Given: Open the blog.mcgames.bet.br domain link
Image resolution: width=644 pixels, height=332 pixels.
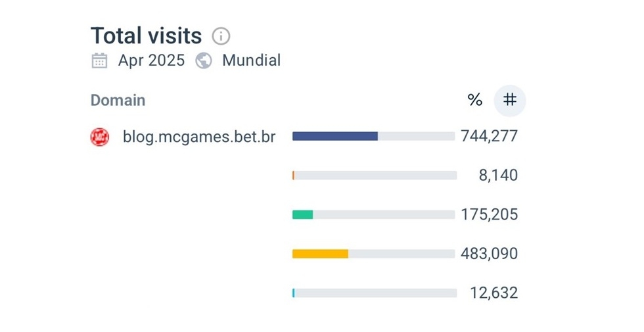Looking at the screenshot, I should pyautogui.click(x=199, y=137).
